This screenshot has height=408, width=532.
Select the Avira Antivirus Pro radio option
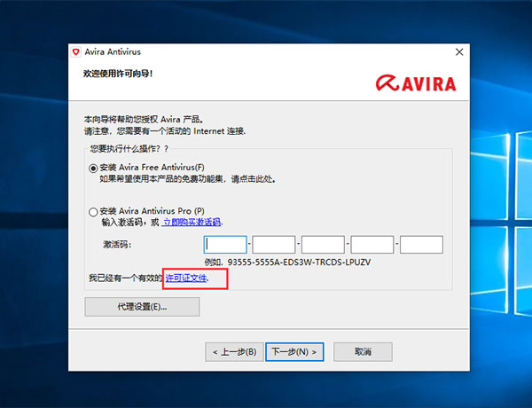[x=93, y=212]
